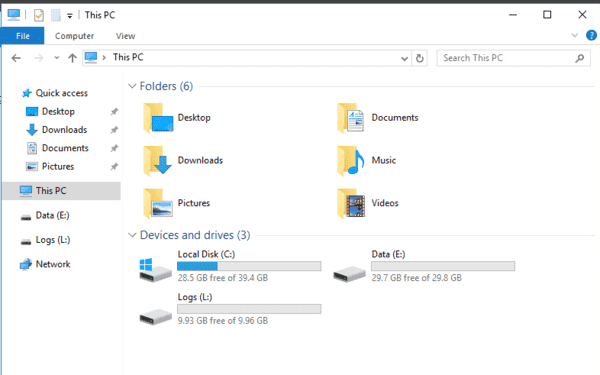
Task: Open Help with the question mark icon
Action: [x=592, y=36]
